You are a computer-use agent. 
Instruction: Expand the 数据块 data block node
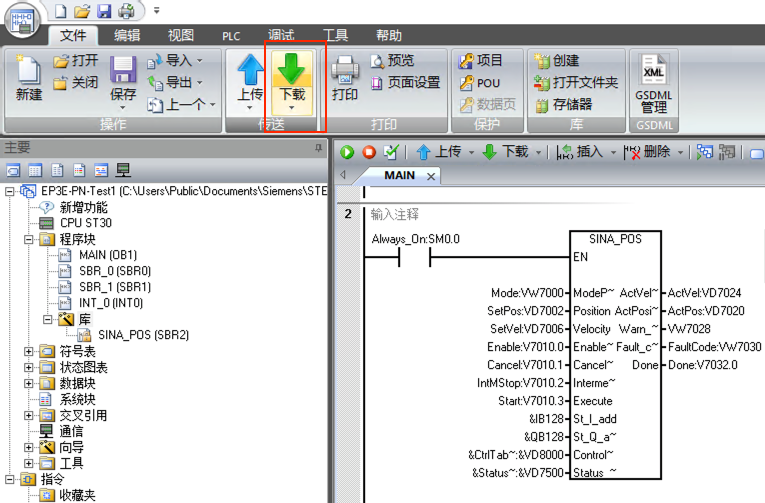click(x=29, y=383)
